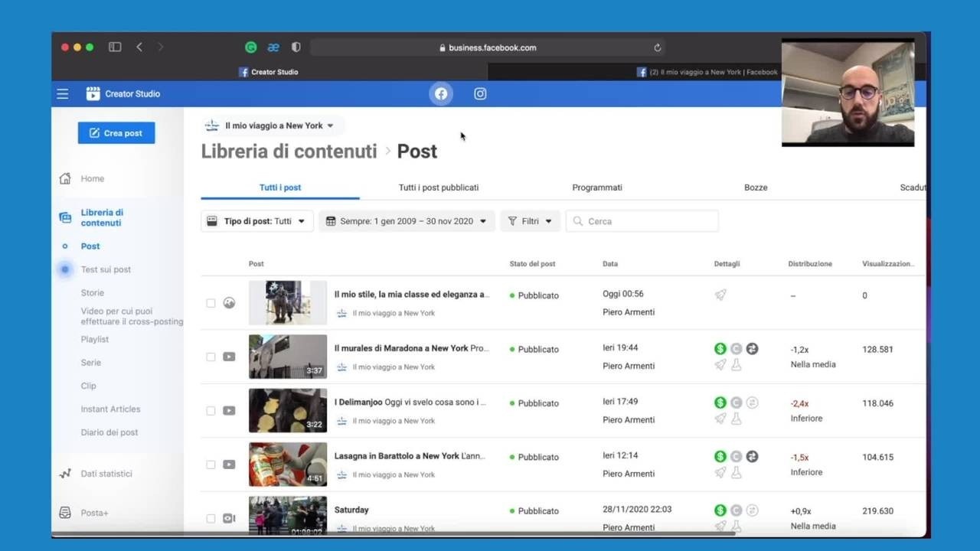The height and width of the screenshot is (551, 980).
Task: Click the green dollar icon for Maradona post
Action: pos(720,348)
